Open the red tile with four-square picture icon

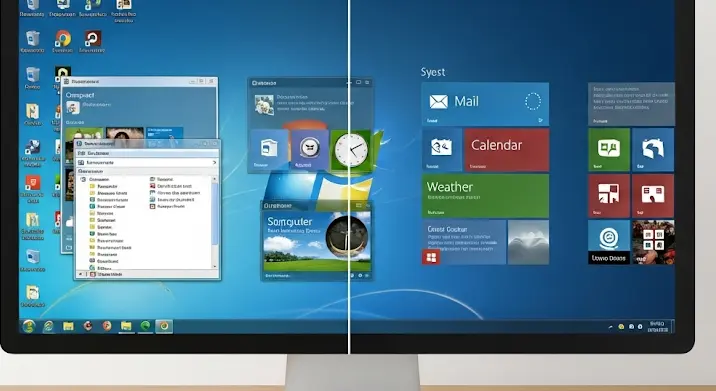coord(609,196)
